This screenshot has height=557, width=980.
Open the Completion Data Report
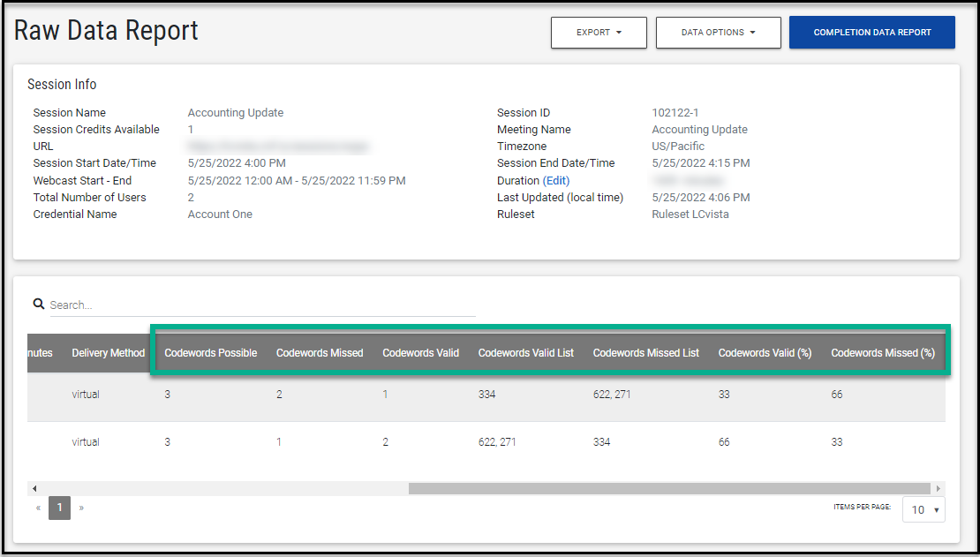(871, 33)
